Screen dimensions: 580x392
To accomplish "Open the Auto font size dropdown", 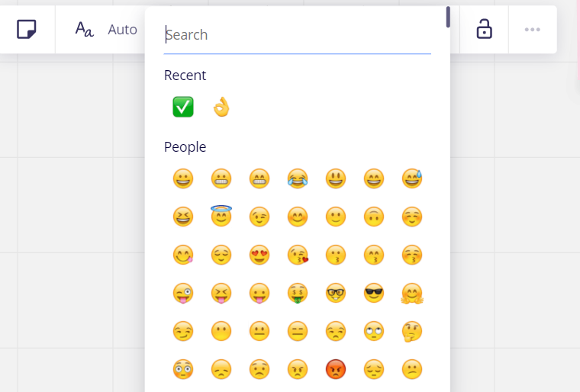I will click(x=105, y=30).
